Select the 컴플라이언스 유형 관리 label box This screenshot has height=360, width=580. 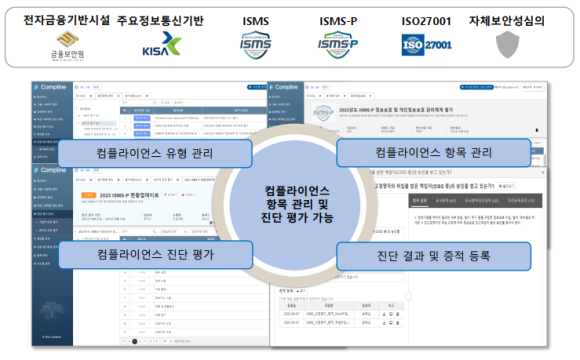tap(155, 153)
